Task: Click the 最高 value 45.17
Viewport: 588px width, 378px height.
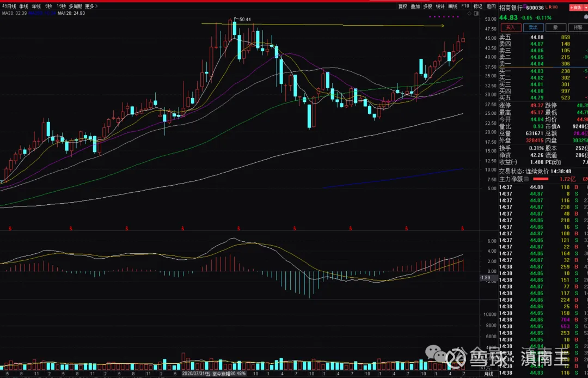Action: point(537,112)
